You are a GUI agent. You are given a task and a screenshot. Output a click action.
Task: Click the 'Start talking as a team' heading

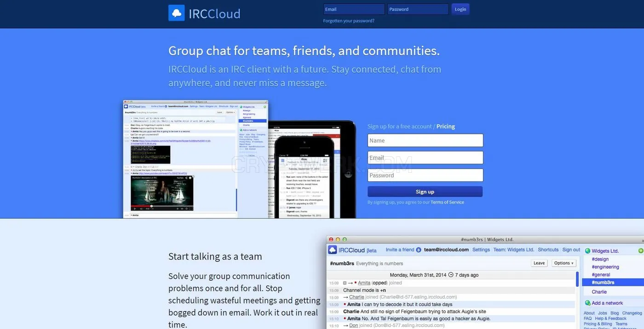point(215,256)
